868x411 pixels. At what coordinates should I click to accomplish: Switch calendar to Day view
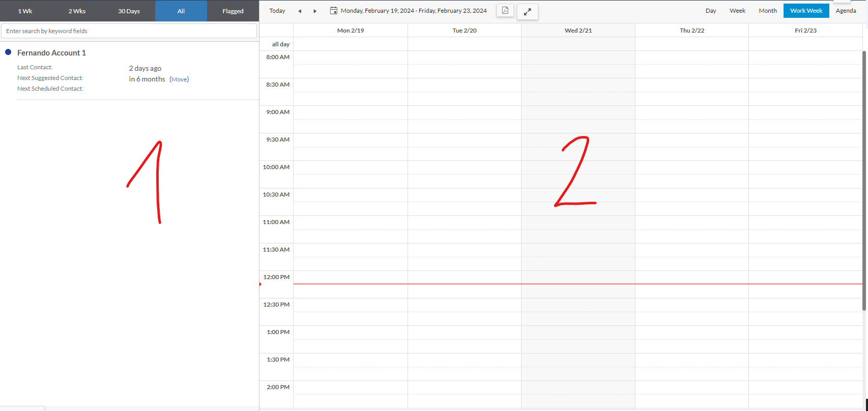711,11
